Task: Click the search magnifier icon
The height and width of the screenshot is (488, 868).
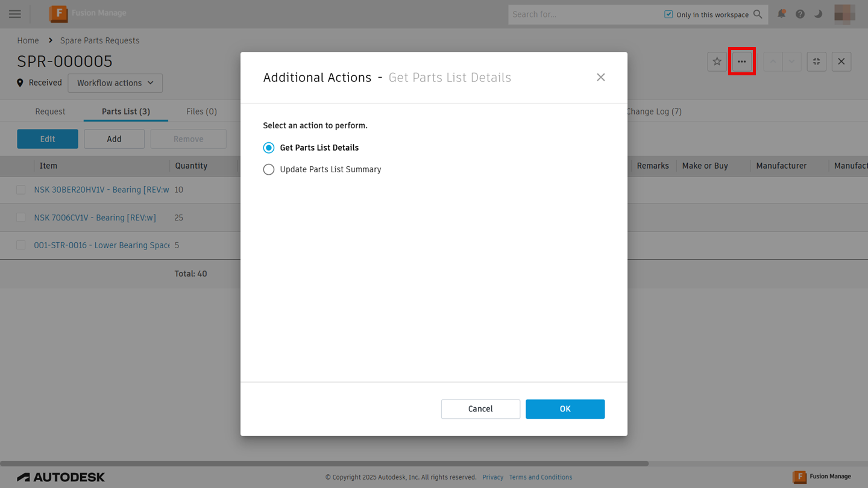Action: coord(758,14)
